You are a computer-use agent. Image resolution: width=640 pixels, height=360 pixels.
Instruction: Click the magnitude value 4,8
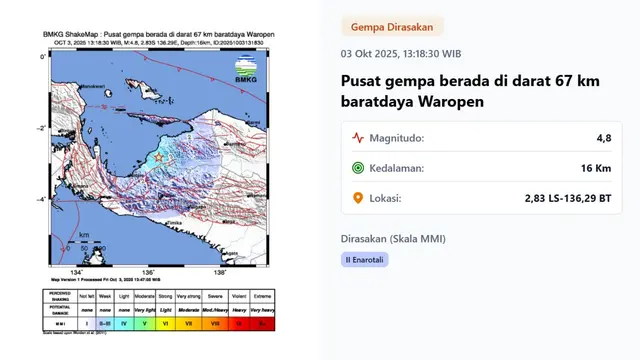(604, 138)
